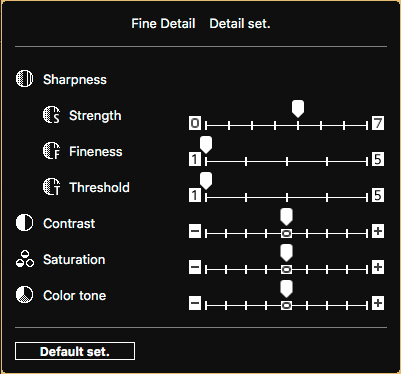Click the Threshold slider handle
The image size is (401, 374).
tap(206, 181)
